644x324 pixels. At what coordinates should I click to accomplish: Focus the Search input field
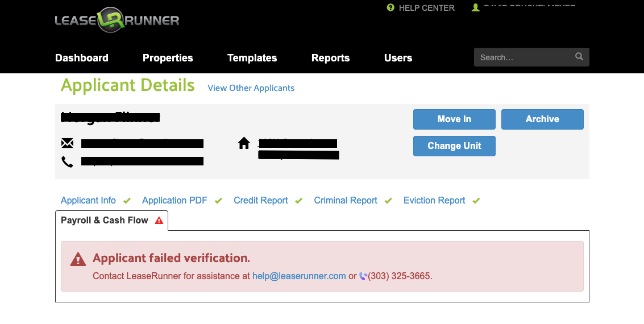coord(523,57)
